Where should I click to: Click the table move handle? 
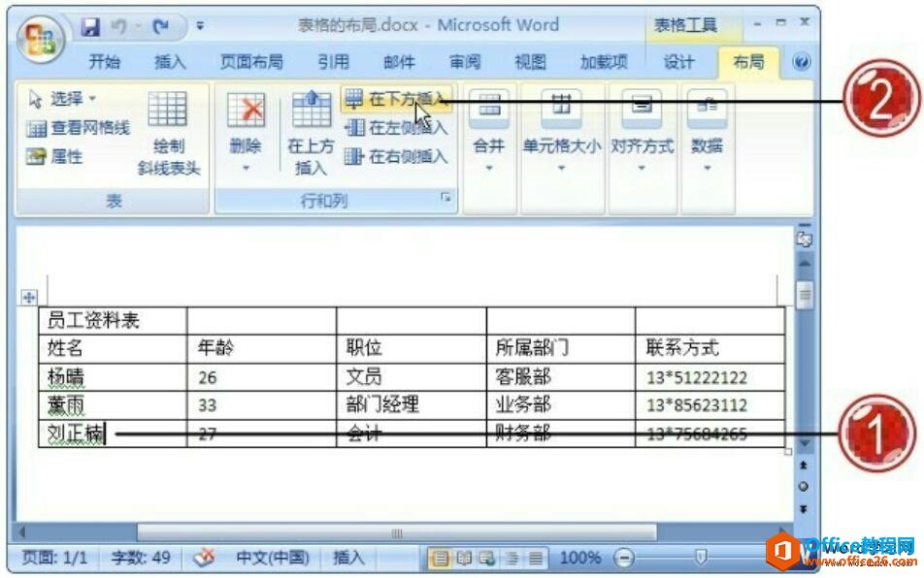coord(29,297)
